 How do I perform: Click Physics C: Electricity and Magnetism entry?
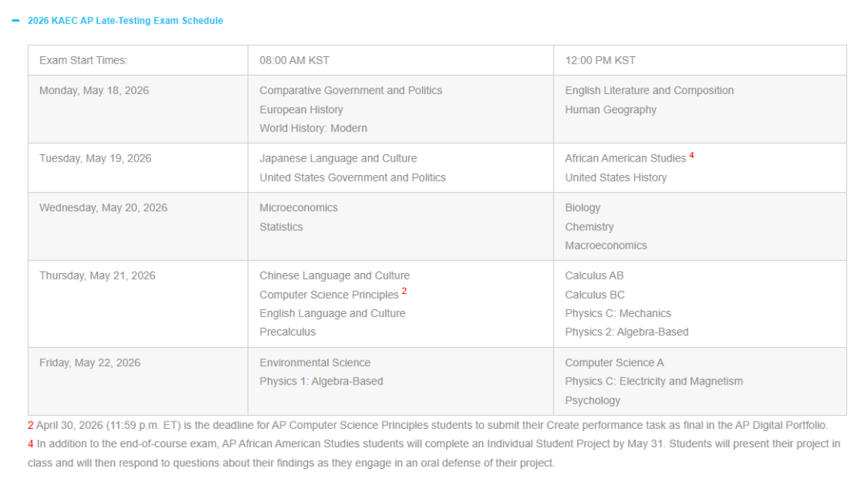pyautogui.click(x=653, y=381)
